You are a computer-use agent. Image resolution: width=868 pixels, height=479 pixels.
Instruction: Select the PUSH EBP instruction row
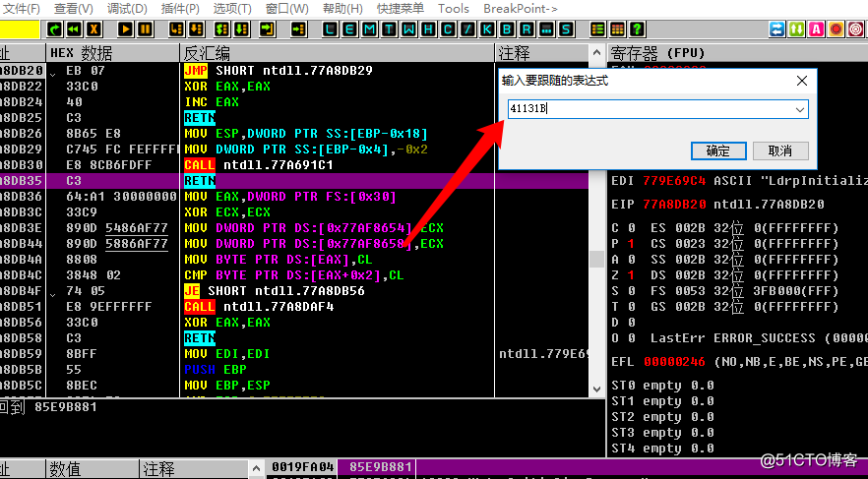216,370
